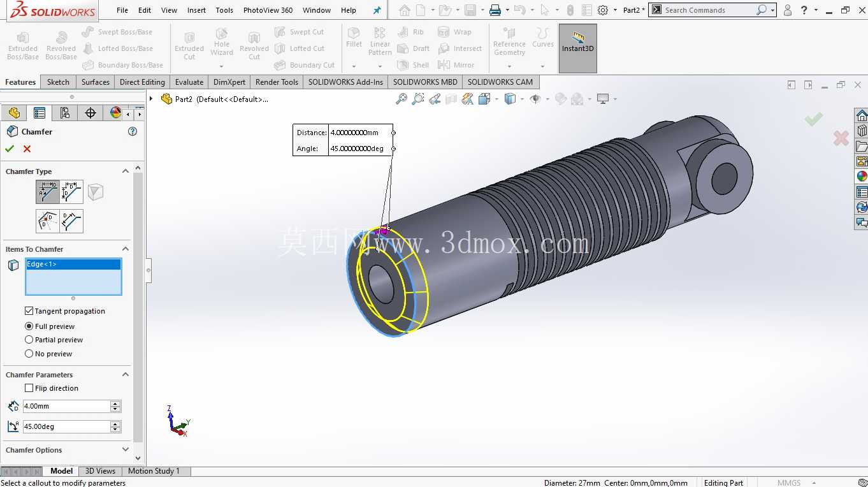Open Linear Pattern dropdown arrow

380,66
